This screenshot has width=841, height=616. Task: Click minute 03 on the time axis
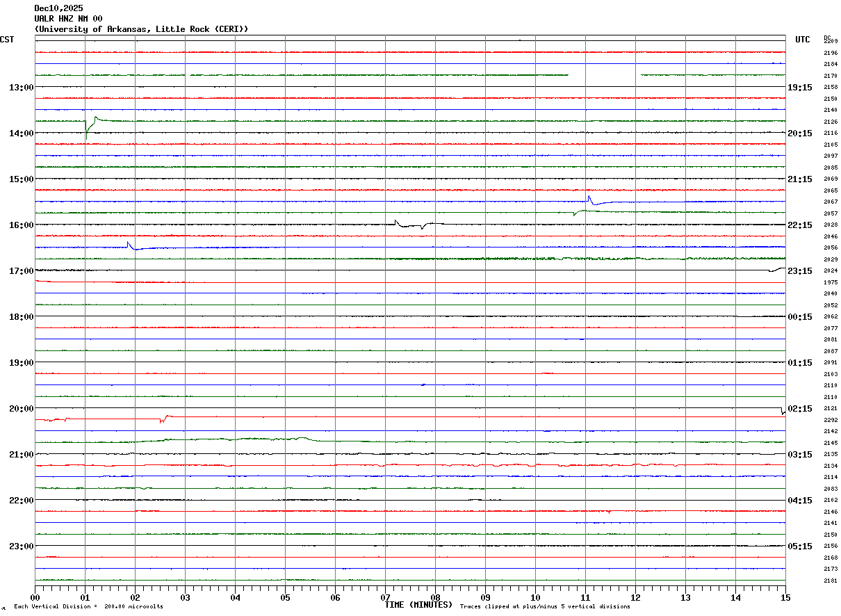[185, 597]
